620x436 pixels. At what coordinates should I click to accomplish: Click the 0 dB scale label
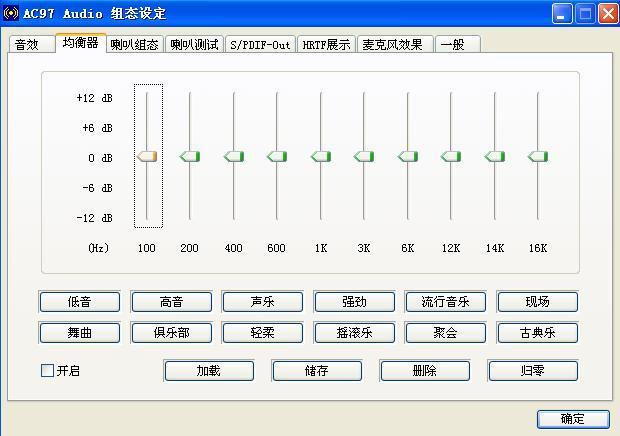point(100,158)
